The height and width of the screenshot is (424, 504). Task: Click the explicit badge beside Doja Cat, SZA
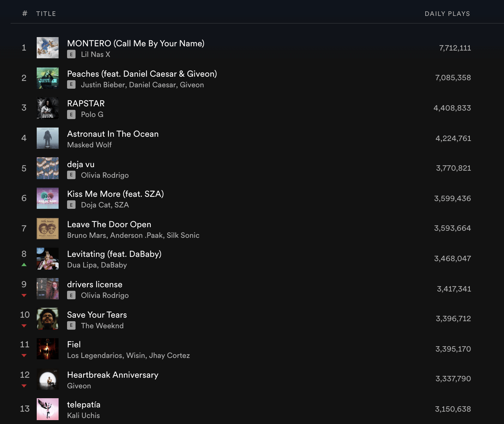[71, 205]
